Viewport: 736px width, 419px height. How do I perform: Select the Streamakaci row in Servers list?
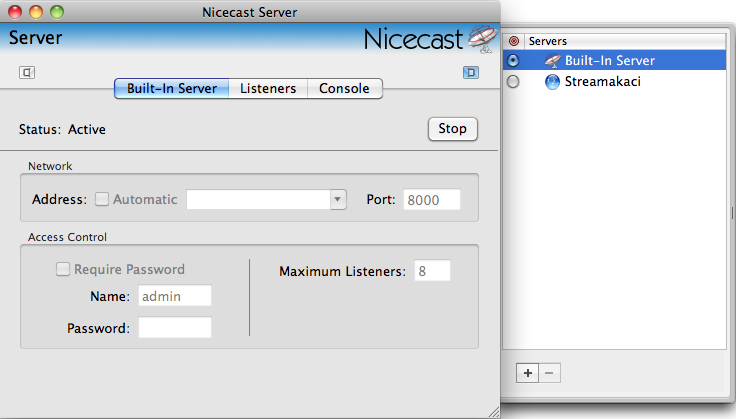pos(614,82)
